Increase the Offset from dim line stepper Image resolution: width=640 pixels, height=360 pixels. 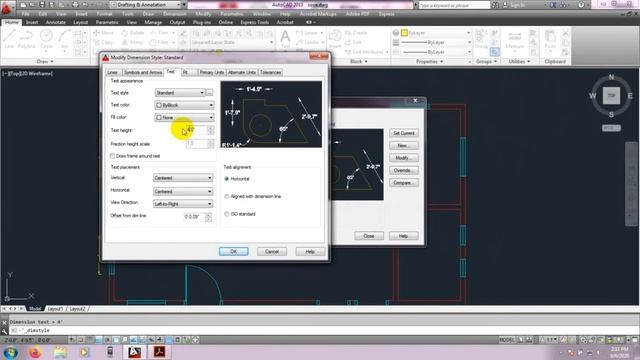click(208, 215)
